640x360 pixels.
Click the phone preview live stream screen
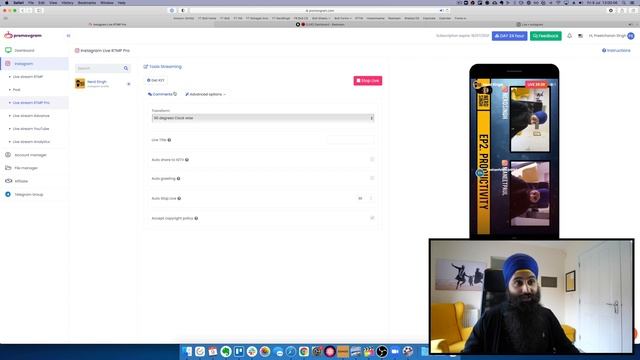514,156
